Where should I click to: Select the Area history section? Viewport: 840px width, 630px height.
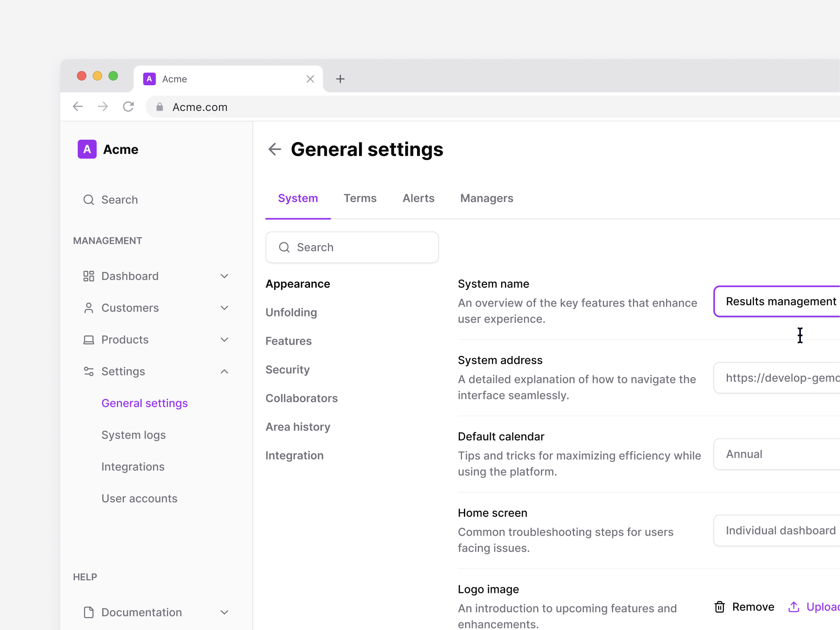coord(298,427)
